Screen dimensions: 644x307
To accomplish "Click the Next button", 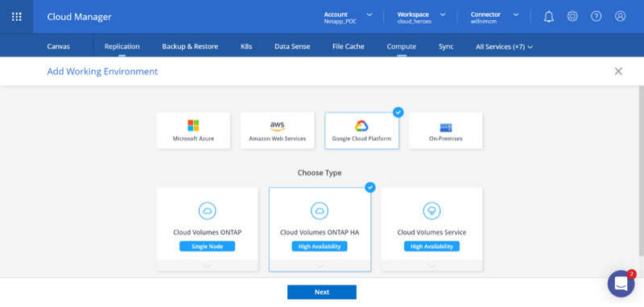I will [x=322, y=292].
